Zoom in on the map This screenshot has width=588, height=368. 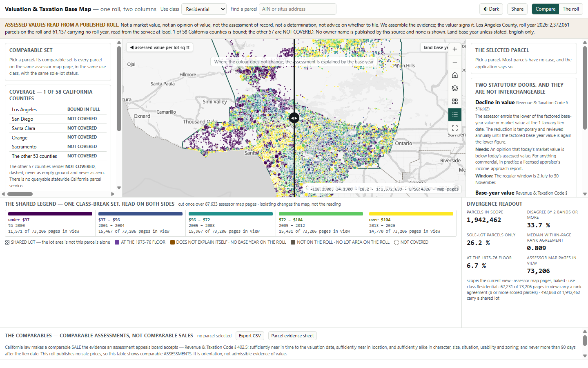click(x=455, y=49)
